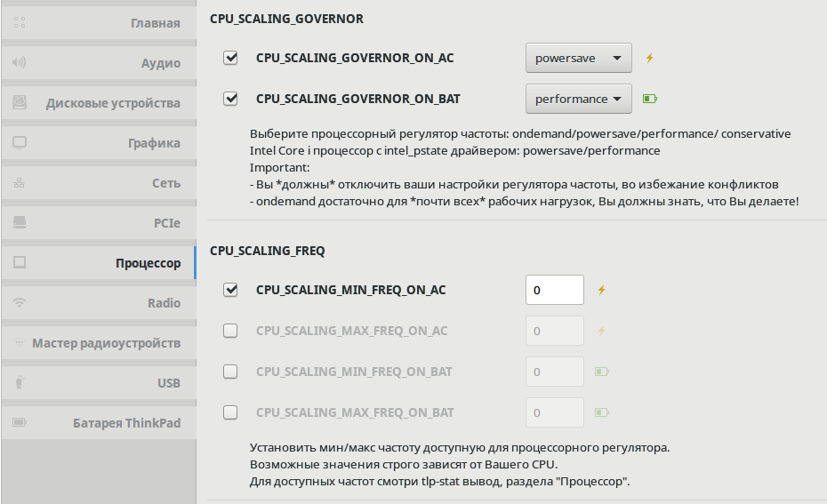Screen dimensions: 827x504
Task: Go to the Графика tab
Action: pos(99,143)
